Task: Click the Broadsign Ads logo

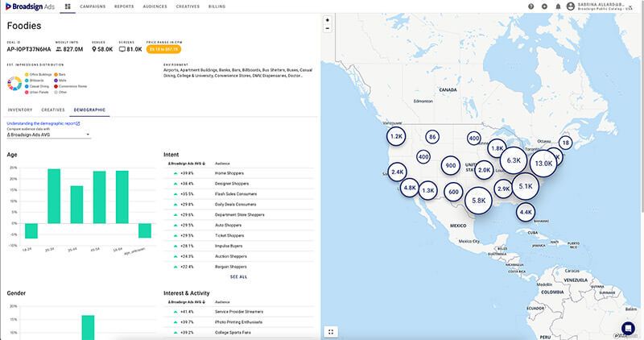Action: pos(30,6)
